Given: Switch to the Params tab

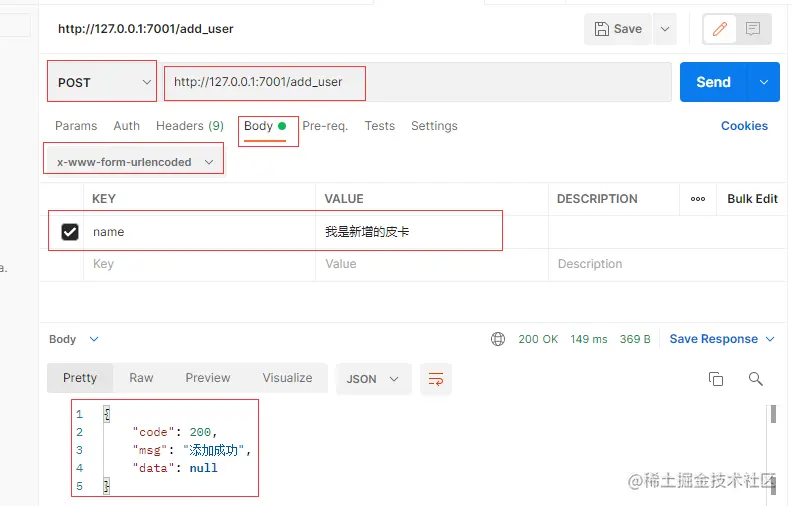Looking at the screenshot, I should tap(76, 126).
